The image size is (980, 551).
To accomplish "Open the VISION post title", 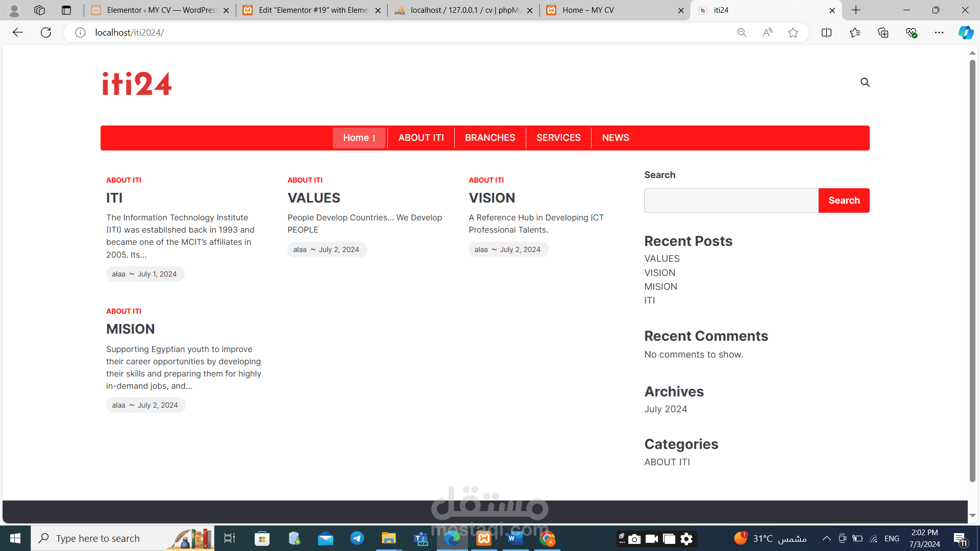I will [x=492, y=198].
